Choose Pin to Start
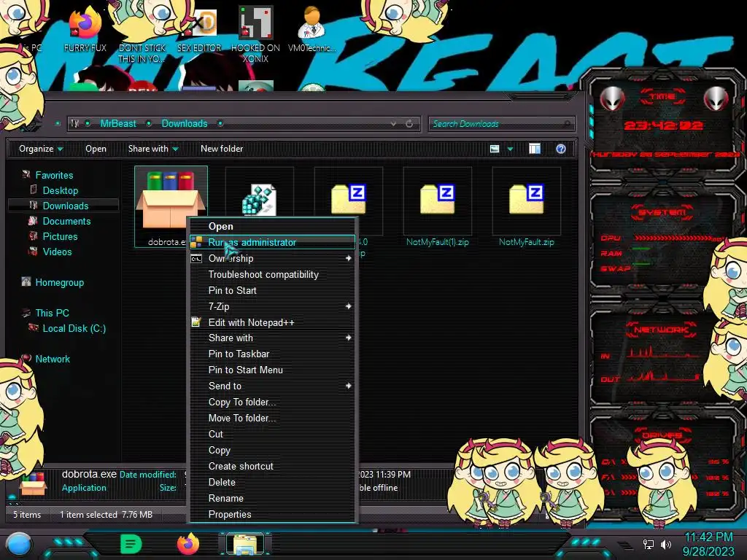 tap(273, 290)
